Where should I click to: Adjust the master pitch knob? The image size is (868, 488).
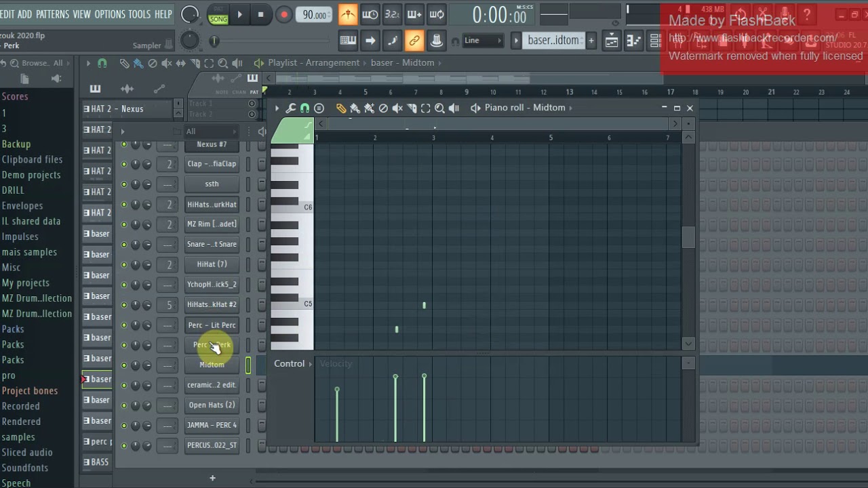(x=190, y=41)
